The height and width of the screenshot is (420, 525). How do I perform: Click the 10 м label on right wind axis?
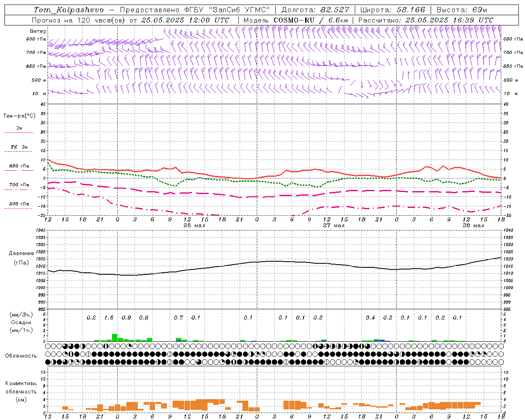click(510, 94)
